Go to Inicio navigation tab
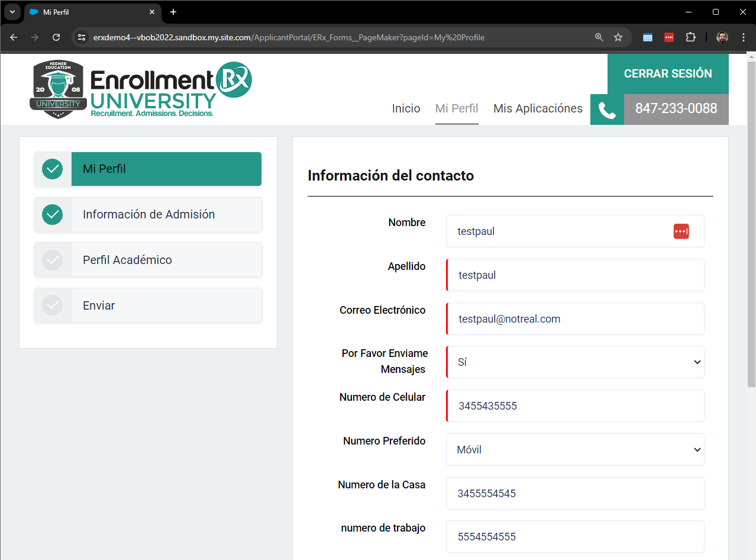This screenshot has width=756, height=560. click(x=406, y=108)
